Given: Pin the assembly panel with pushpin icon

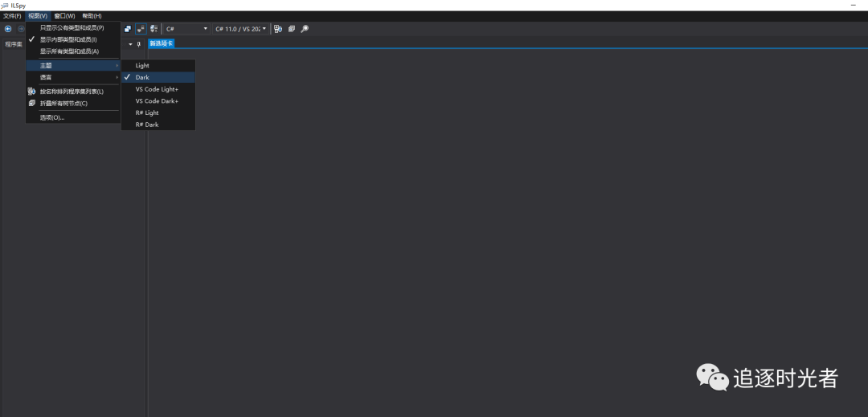Looking at the screenshot, I should (139, 44).
